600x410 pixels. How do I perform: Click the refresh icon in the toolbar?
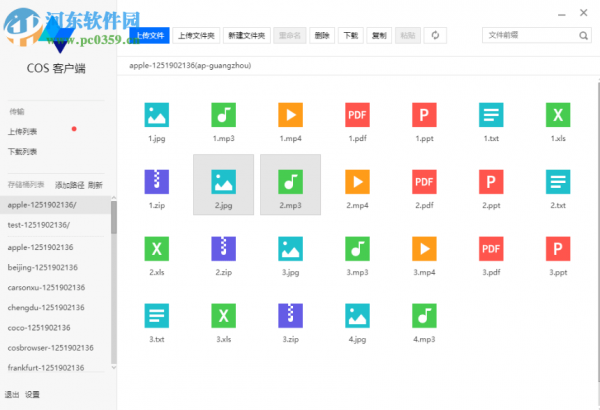point(436,35)
